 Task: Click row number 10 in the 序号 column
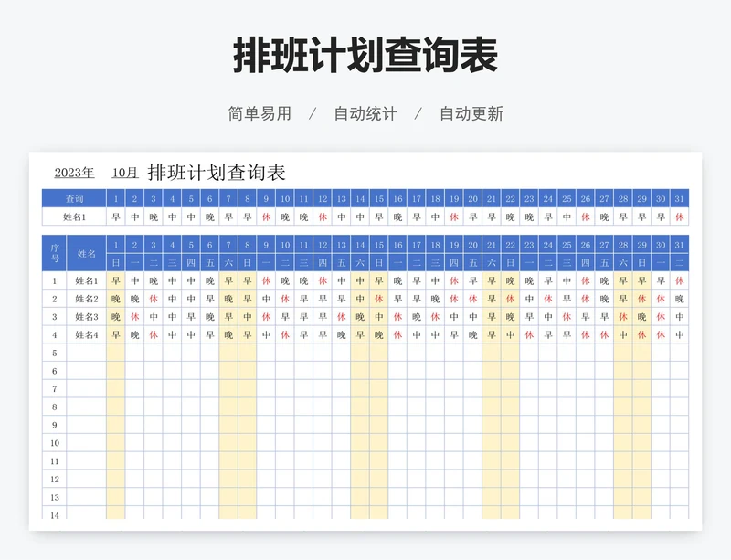[x=55, y=443]
